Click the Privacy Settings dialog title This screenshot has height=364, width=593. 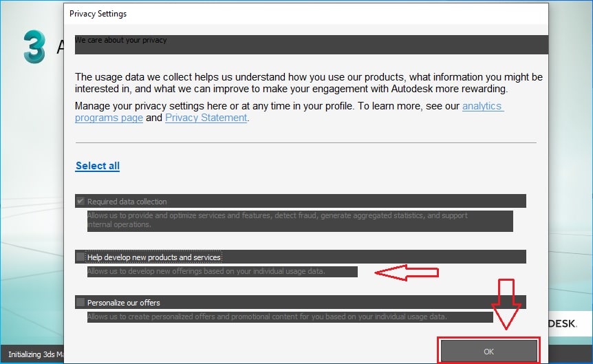pyautogui.click(x=98, y=14)
